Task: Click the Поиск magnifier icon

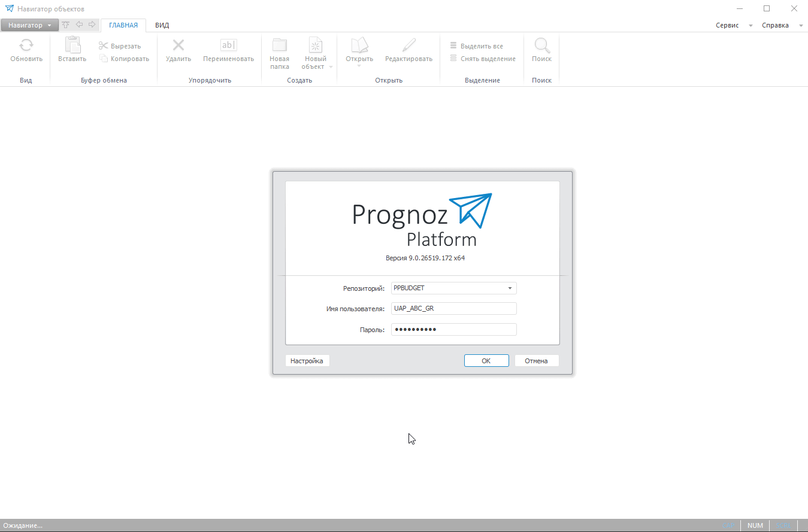Action: point(542,45)
